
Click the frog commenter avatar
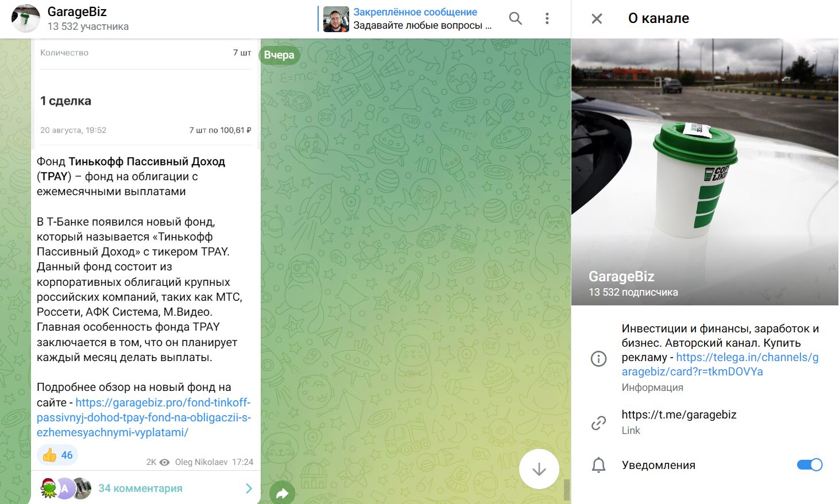point(49,488)
